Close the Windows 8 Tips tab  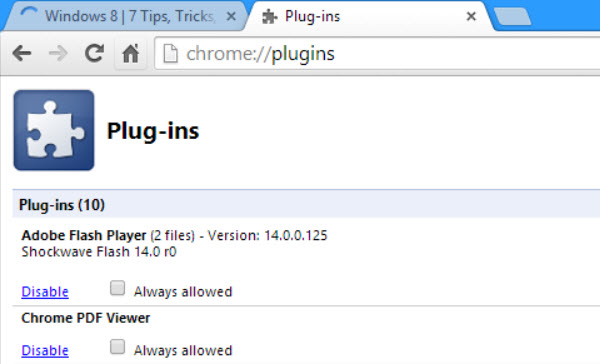231,16
